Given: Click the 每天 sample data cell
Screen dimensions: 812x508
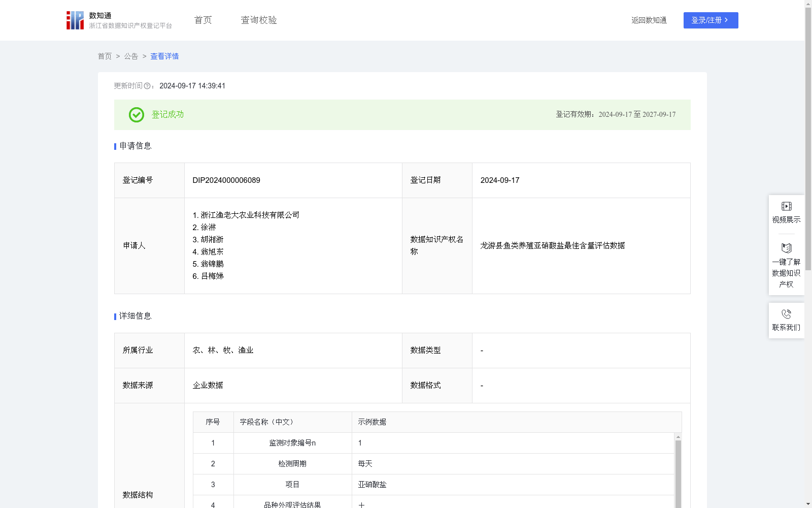Looking at the screenshot, I should [x=513, y=464].
